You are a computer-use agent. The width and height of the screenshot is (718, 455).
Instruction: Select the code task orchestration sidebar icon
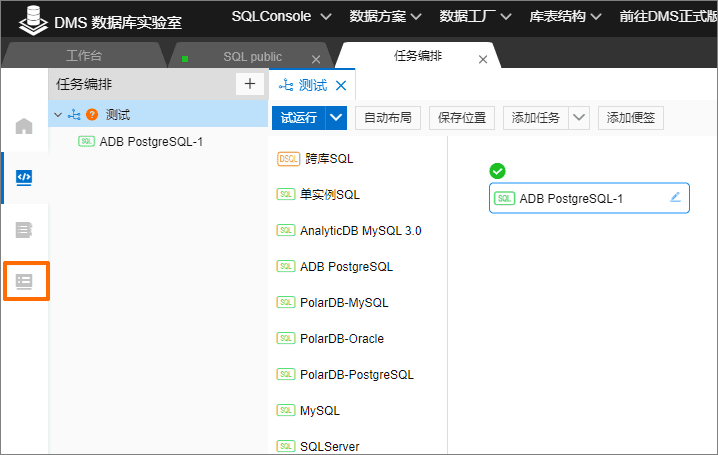[24, 177]
